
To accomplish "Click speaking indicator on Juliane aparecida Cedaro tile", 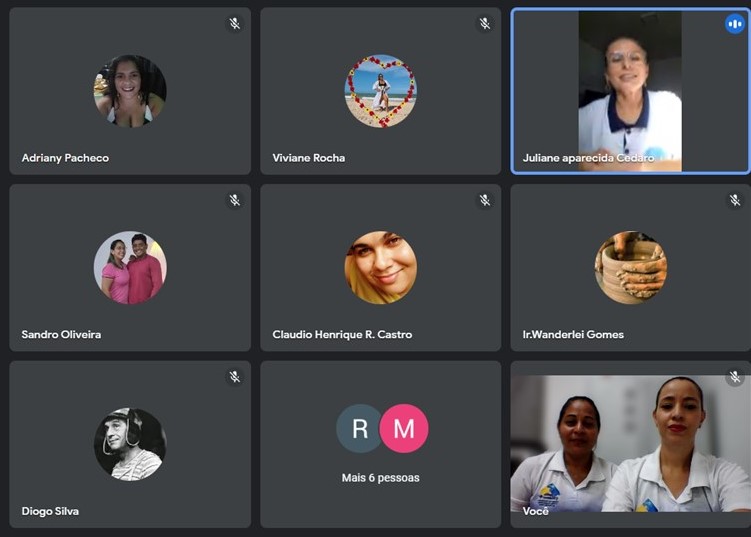I will click(735, 24).
